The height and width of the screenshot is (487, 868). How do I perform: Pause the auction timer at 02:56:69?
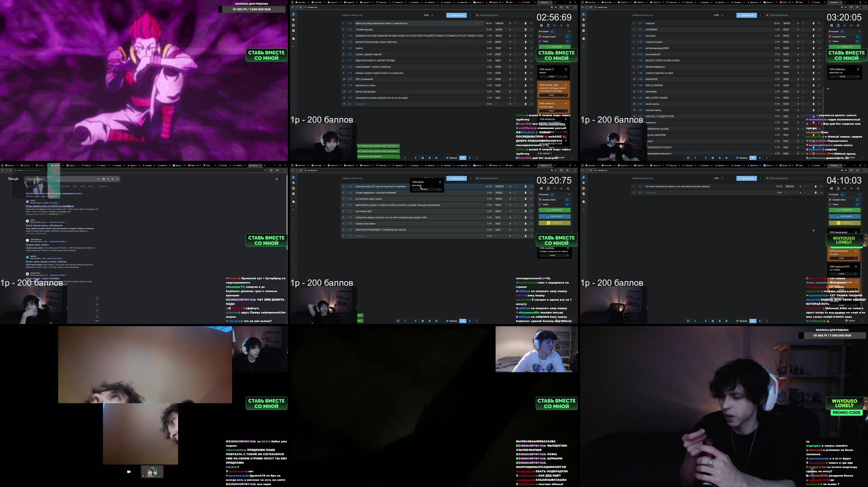540,25
